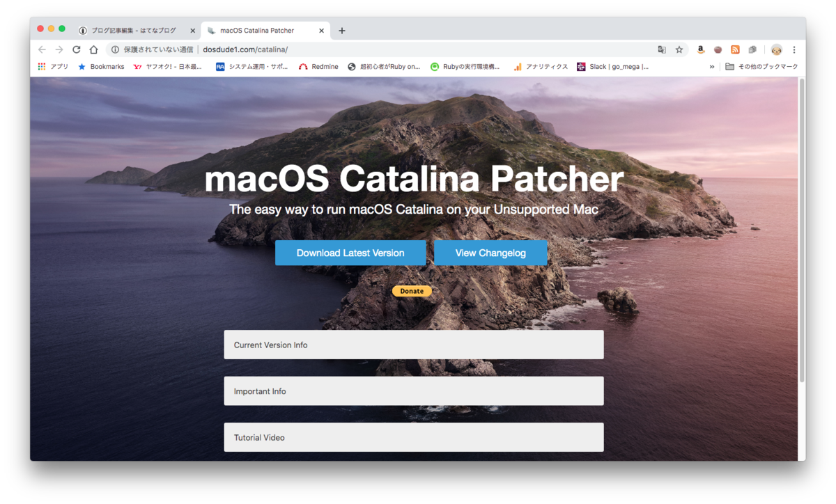Expand the Important Info section
836x504 pixels.
(x=414, y=391)
